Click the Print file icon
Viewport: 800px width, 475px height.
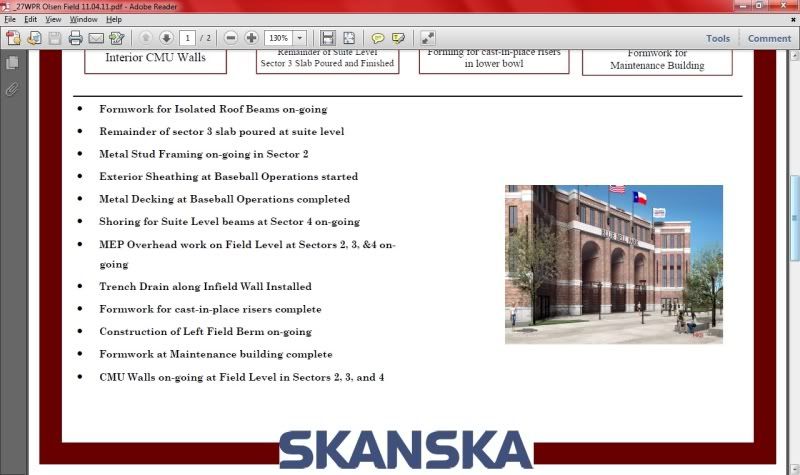point(75,39)
